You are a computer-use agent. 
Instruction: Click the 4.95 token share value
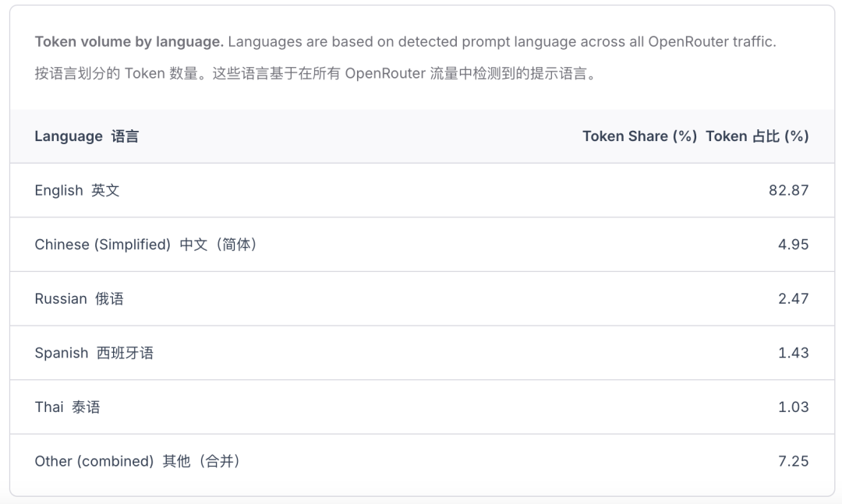pos(793,245)
